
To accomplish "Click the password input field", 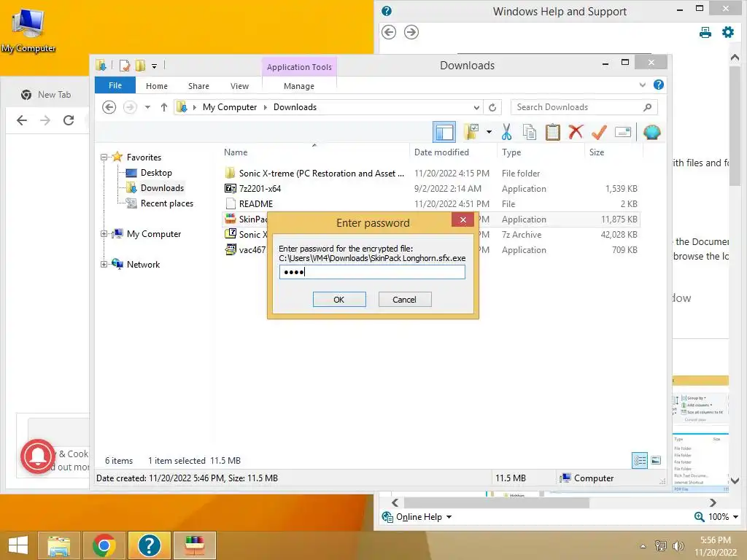I will coord(372,272).
